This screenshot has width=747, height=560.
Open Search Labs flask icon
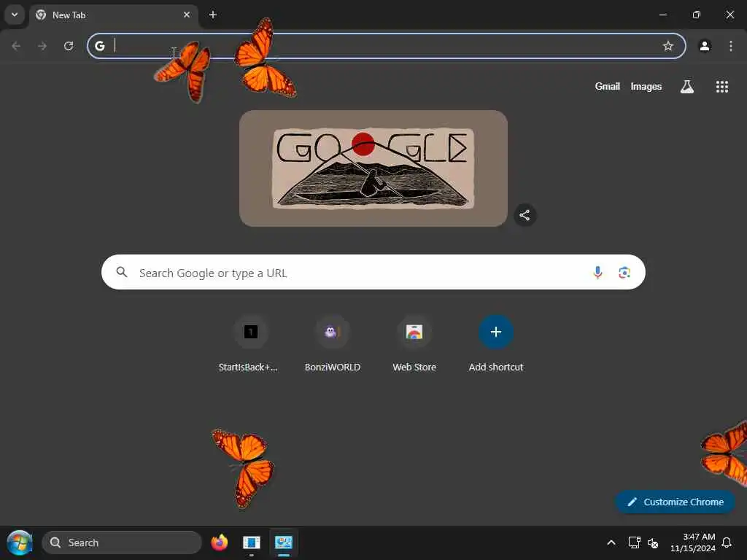[687, 86]
